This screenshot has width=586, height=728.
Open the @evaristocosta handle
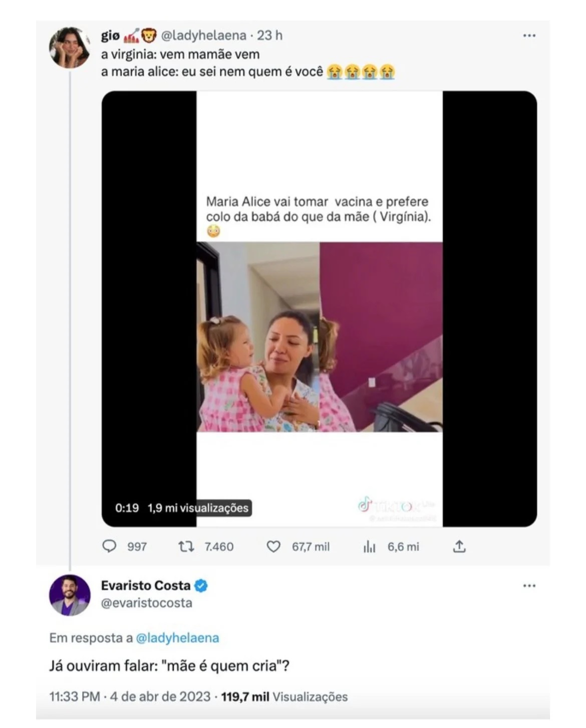(x=147, y=603)
